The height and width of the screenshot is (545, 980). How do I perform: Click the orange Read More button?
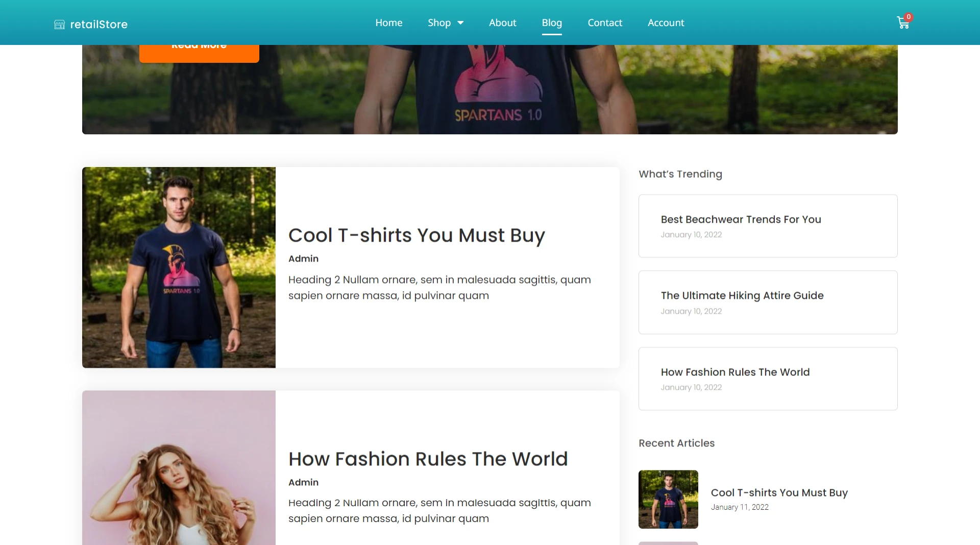(x=199, y=54)
